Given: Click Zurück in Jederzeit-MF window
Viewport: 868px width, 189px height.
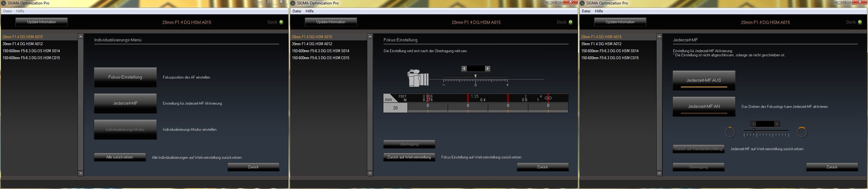Looking at the screenshot, I should point(832,167).
